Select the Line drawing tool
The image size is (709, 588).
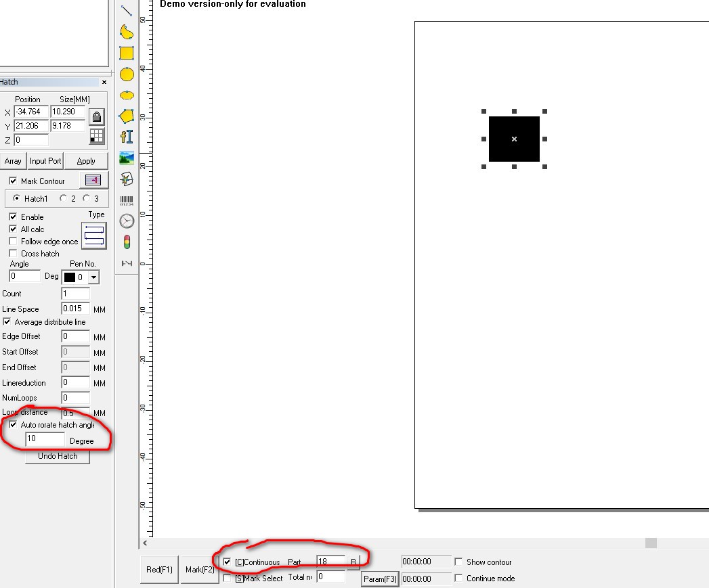coord(127,11)
